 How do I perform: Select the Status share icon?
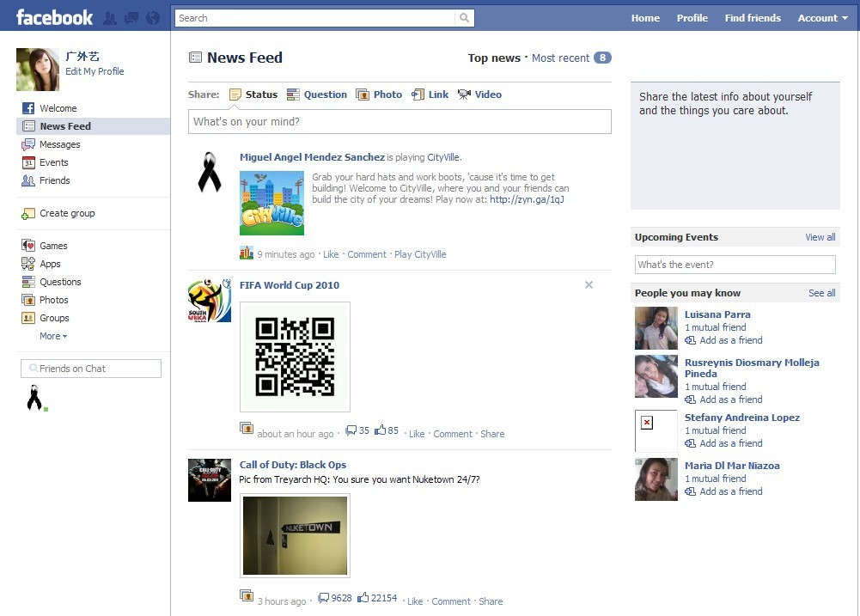[237, 95]
